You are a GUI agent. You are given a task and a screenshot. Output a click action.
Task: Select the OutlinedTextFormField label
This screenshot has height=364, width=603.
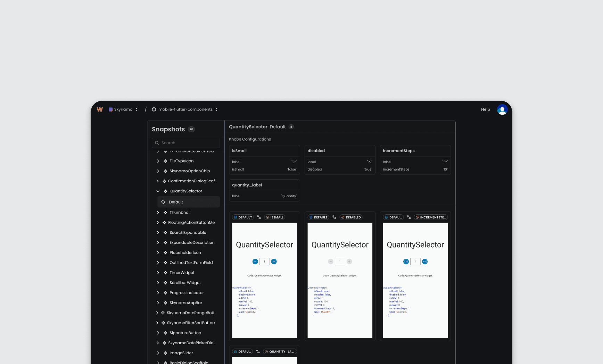(191, 263)
